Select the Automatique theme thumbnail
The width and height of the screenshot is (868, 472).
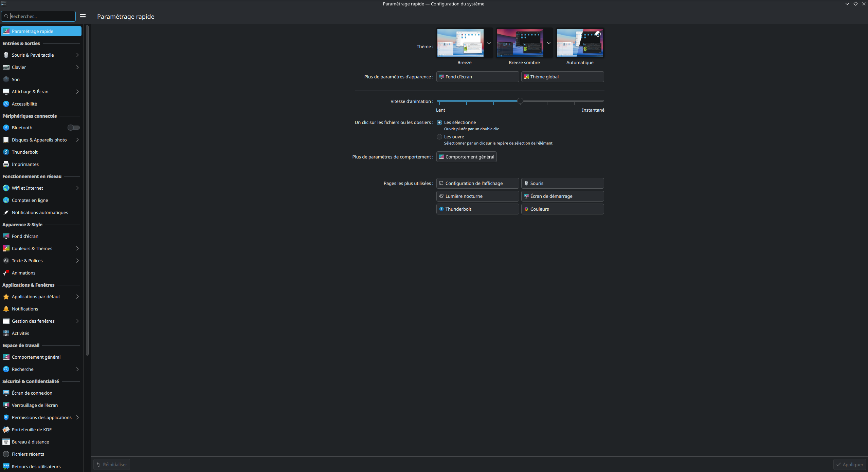pyautogui.click(x=580, y=43)
